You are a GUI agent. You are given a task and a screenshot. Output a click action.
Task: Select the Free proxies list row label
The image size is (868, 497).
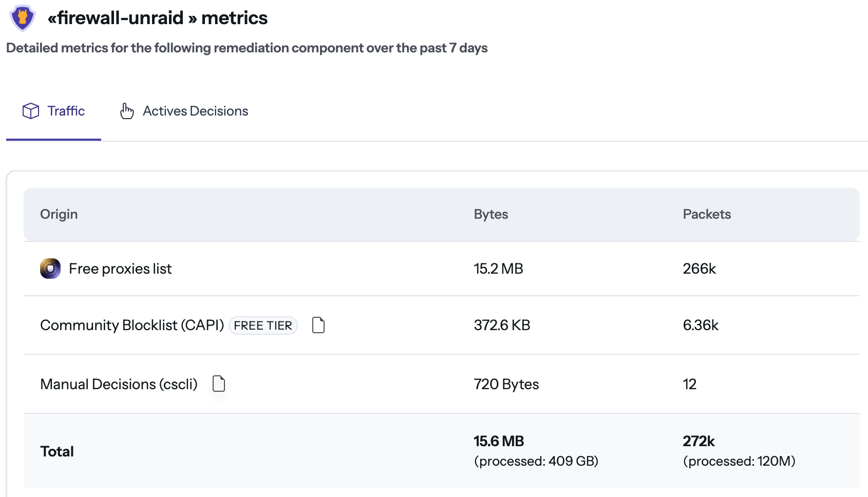tap(120, 269)
